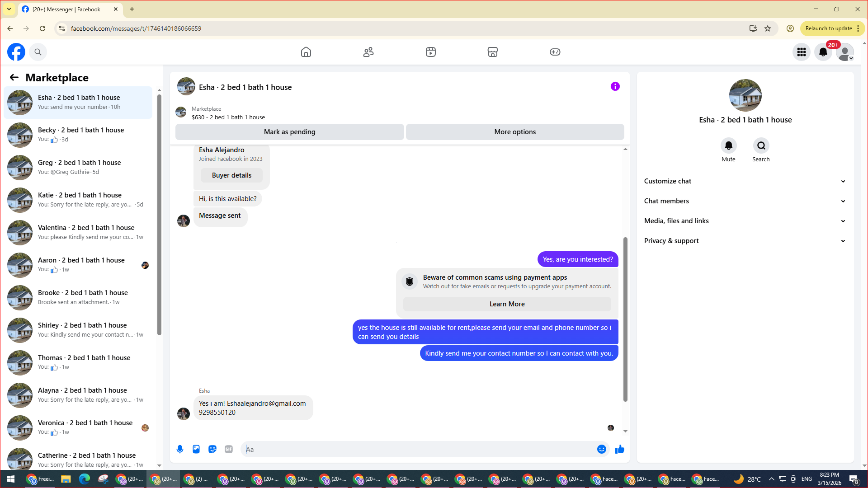Send a thumbs-up like
Viewport: 868px width, 488px height.
[620, 449]
